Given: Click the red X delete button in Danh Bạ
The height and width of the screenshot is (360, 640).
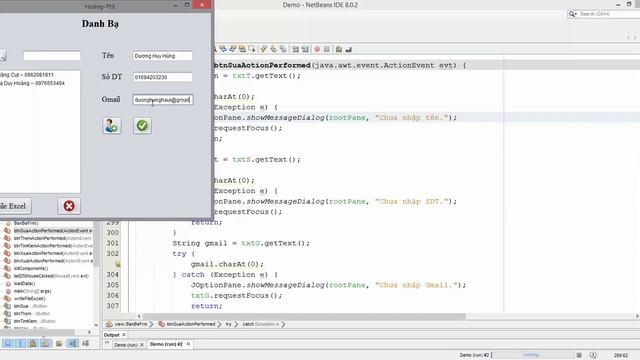Looking at the screenshot, I should point(69,206).
